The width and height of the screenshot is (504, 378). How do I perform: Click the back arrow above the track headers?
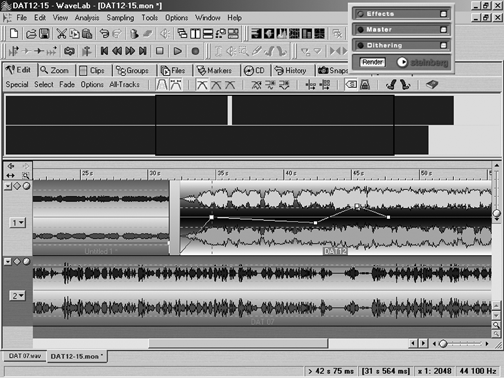click(x=11, y=166)
